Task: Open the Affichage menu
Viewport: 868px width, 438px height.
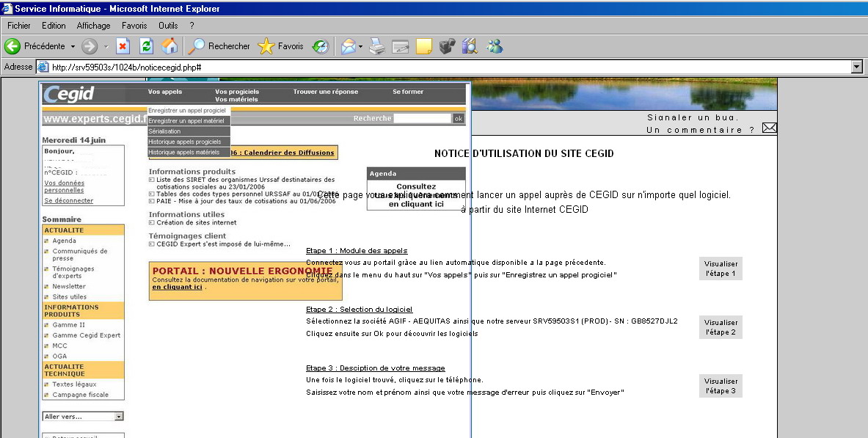Action: click(x=94, y=26)
